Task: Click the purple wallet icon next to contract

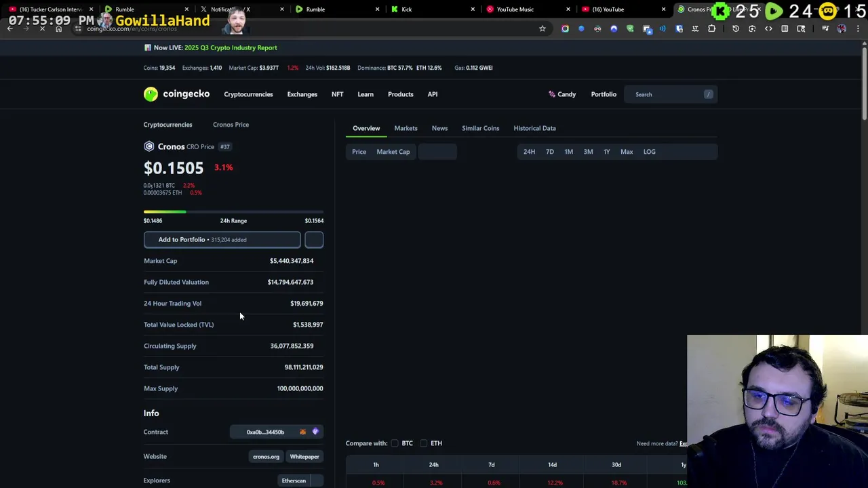Action: (315, 432)
